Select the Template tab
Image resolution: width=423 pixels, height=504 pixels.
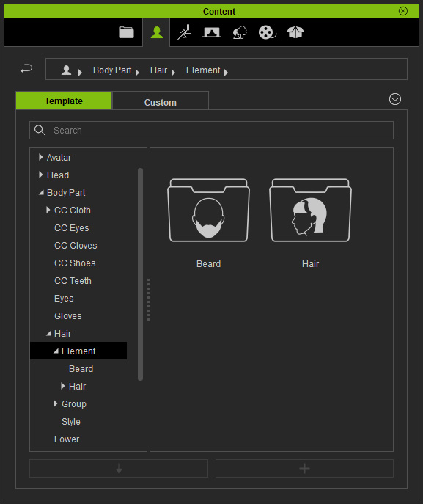64,101
